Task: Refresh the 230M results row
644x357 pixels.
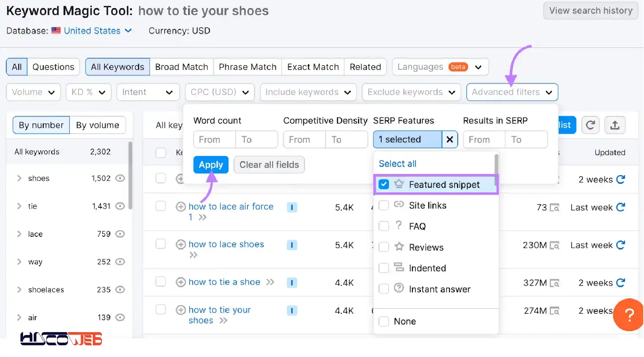Action: pos(621,245)
